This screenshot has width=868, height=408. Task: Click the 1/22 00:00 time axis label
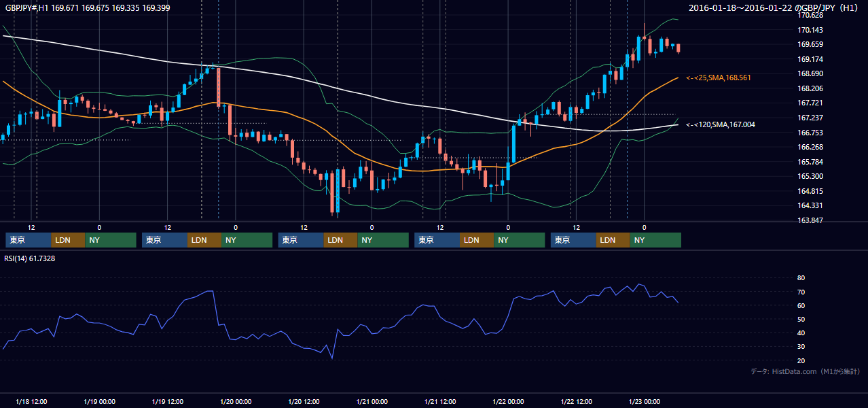tap(508, 401)
